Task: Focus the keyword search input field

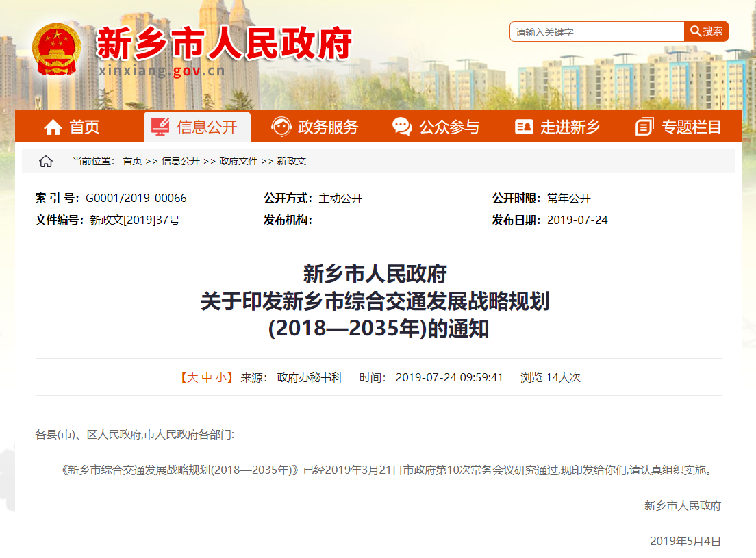Action: pos(596,31)
